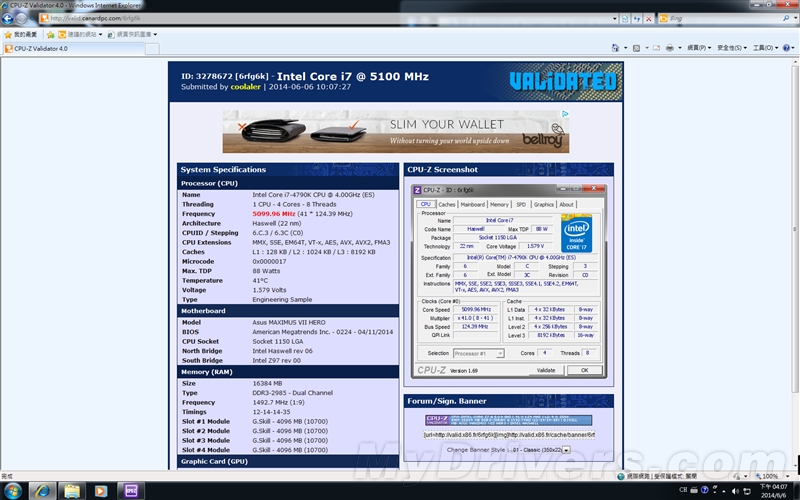This screenshot has height=500, width=800.
Task: Click the About tab in CPU-Z screenshot
Action: (x=566, y=204)
